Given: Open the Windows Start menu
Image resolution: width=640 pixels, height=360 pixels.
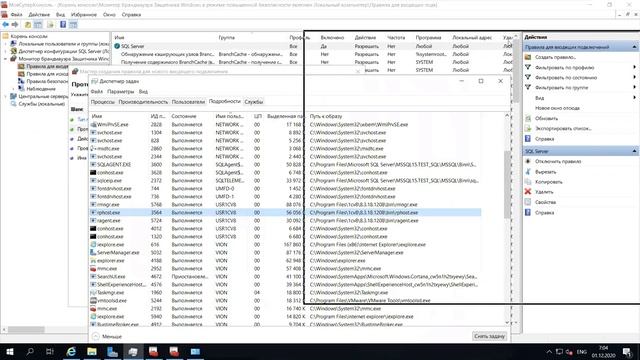Looking at the screenshot, I should (10, 351).
